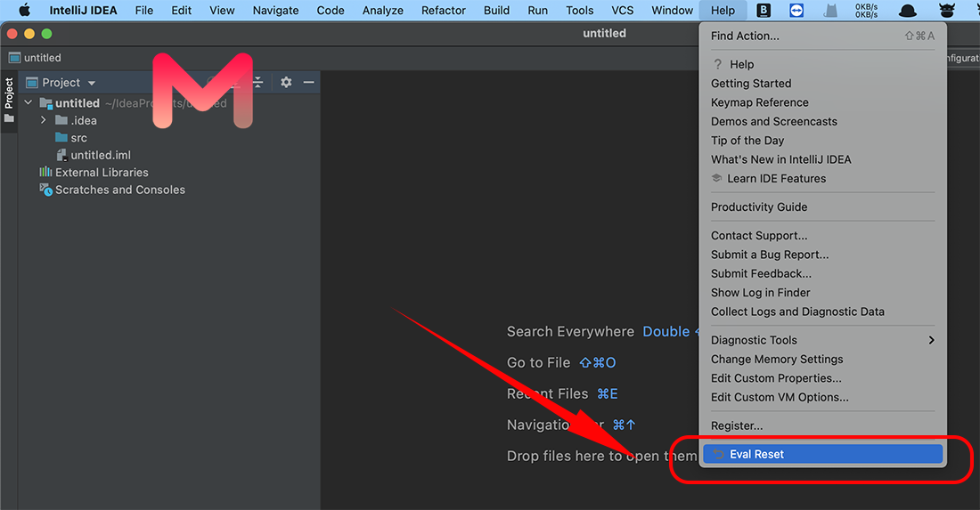This screenshot has width=980, height=510.
Task: Select Show Log in Finder
Action: click(x=822, y=292)
